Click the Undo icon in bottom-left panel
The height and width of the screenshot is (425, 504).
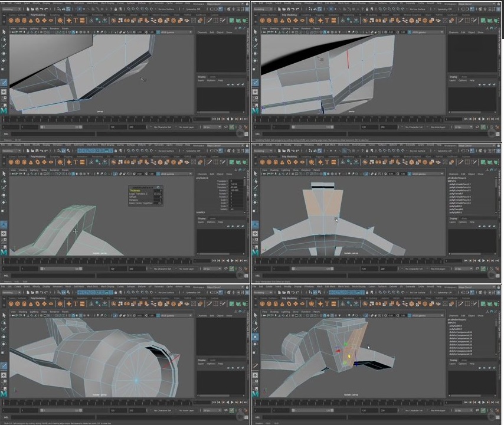tap(41, 293)
